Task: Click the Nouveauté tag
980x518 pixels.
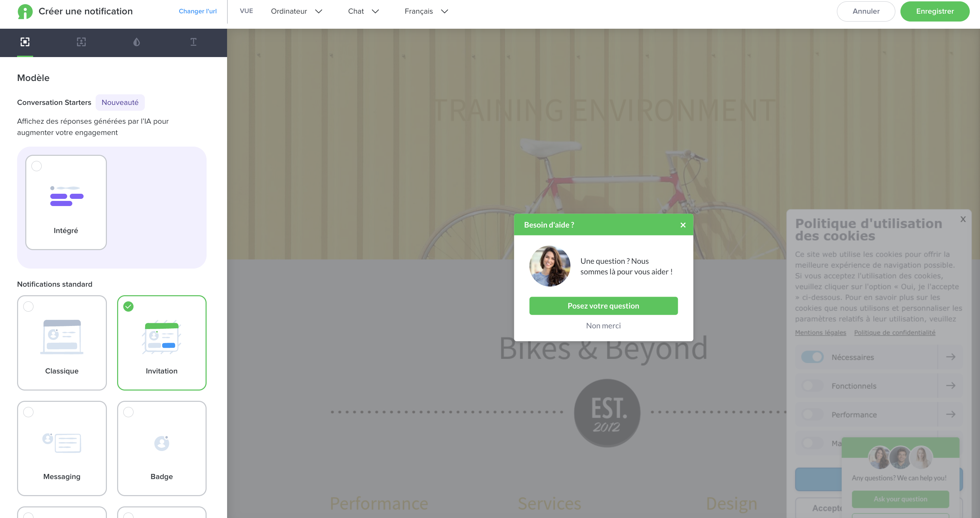Action: pyautogui.click(x=120, y=103)
